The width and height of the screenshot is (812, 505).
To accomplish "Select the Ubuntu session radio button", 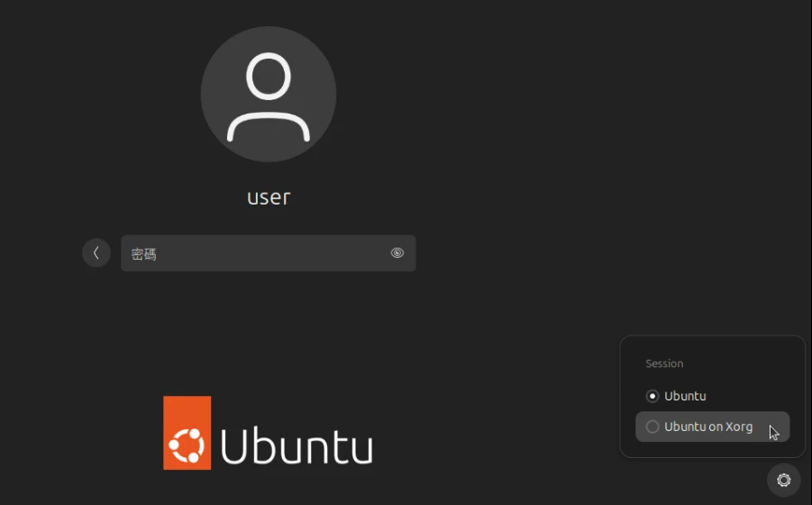I will pyautogui.click(x=652, y=396).
